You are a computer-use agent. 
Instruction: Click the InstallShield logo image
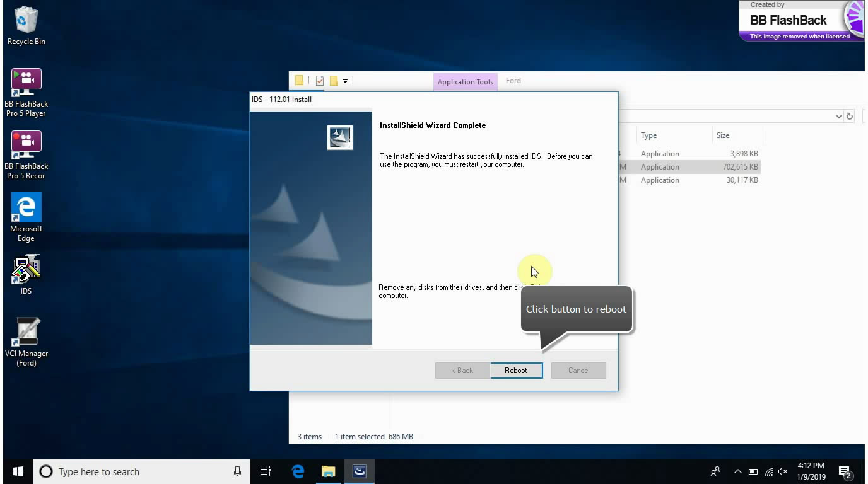[340, 137]
